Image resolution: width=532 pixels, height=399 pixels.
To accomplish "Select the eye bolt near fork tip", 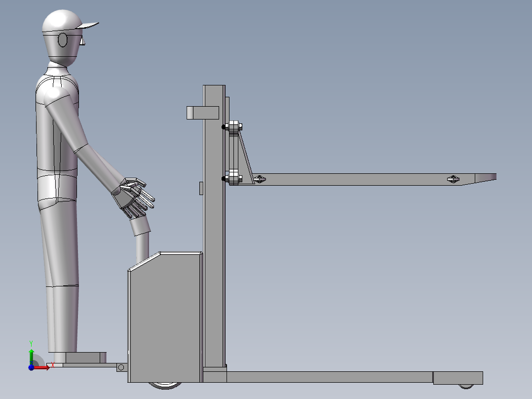I will (453, 179).
